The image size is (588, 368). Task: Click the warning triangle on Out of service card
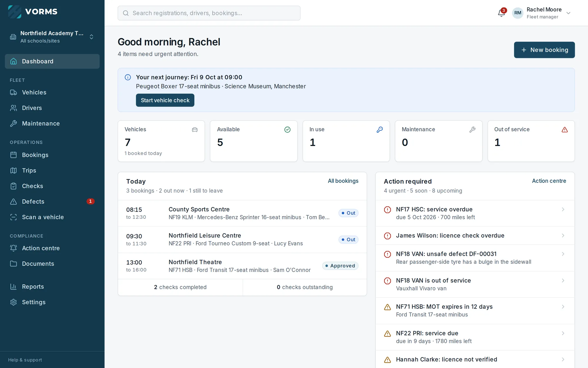coord(564,130)
